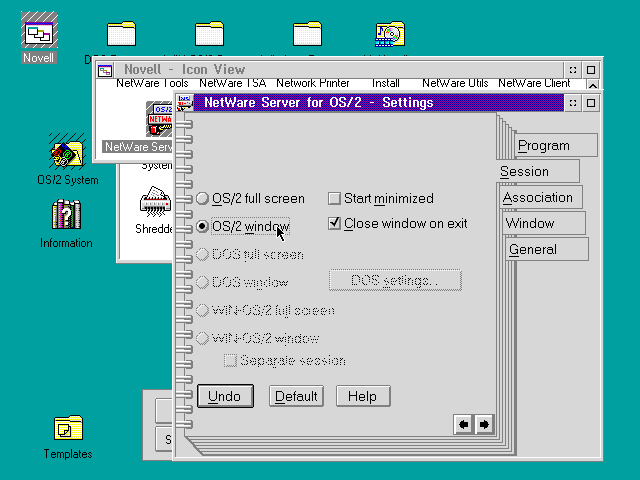This screenshot has width=640, height=480.
Task: Select OS/2 full screen radio button
Action: click(x=251, y=199)
